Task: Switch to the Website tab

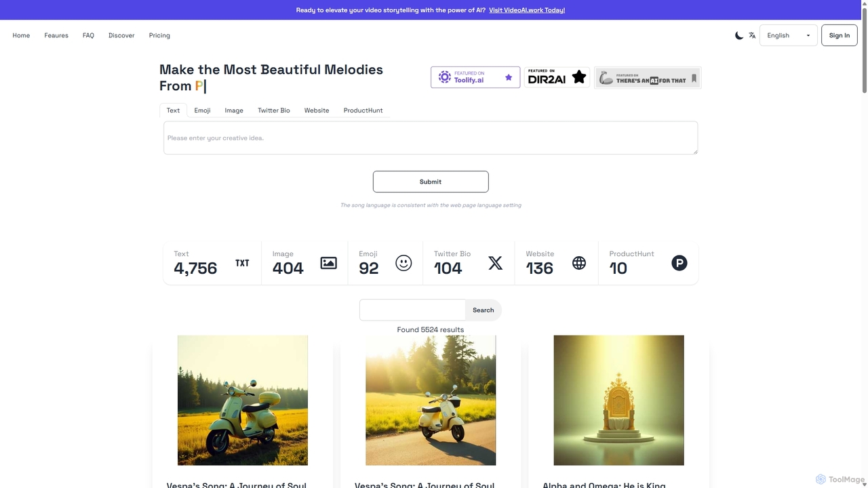Action: point(317,110)
